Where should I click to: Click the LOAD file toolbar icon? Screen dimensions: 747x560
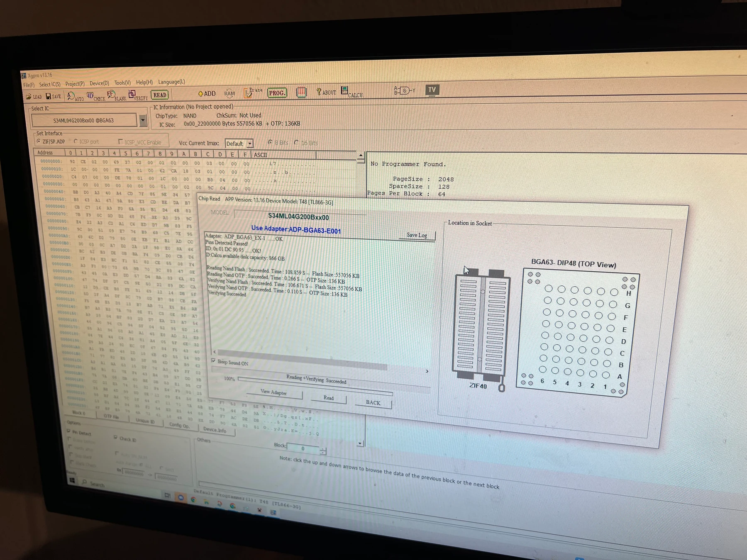pos(34,97)
